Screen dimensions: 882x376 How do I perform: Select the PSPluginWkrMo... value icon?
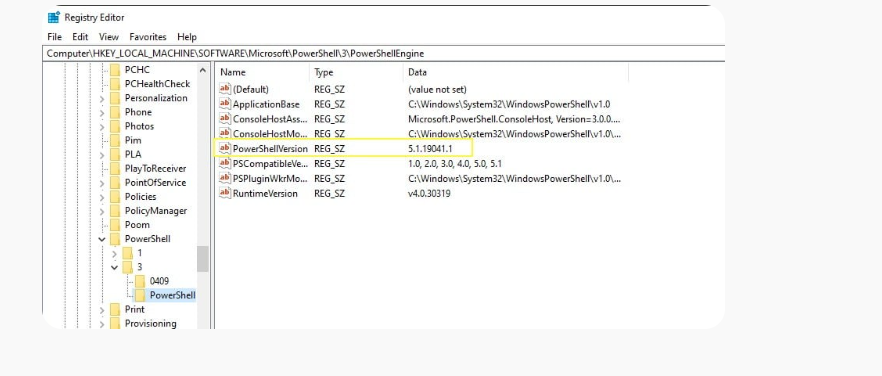click(225, 178)
